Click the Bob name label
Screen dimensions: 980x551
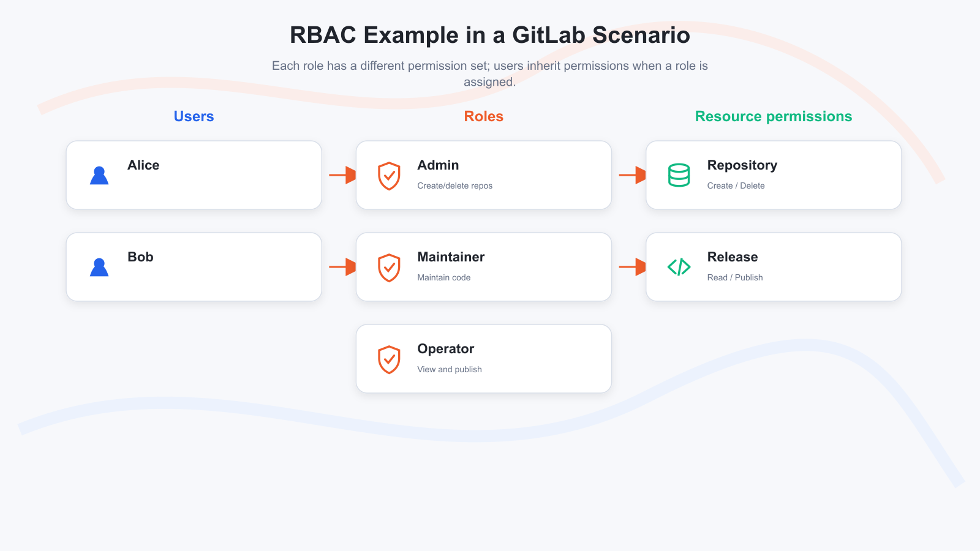click(x=140, y=257)
